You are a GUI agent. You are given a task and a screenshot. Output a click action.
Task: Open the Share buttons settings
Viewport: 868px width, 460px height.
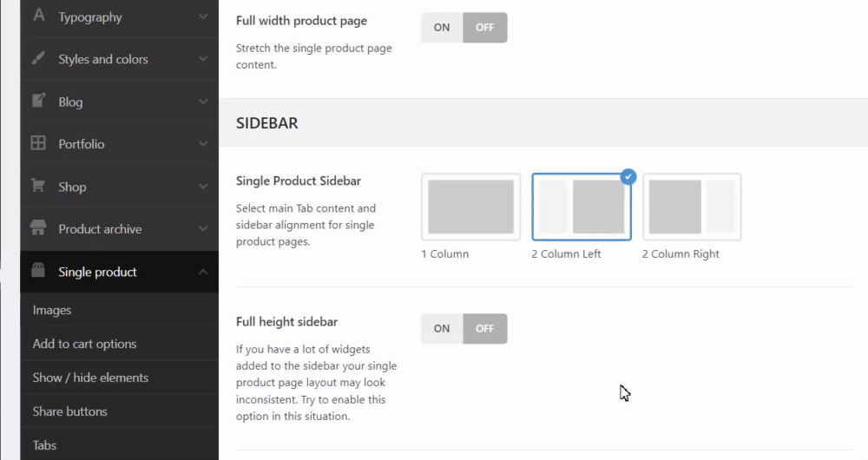click(69, 411)
